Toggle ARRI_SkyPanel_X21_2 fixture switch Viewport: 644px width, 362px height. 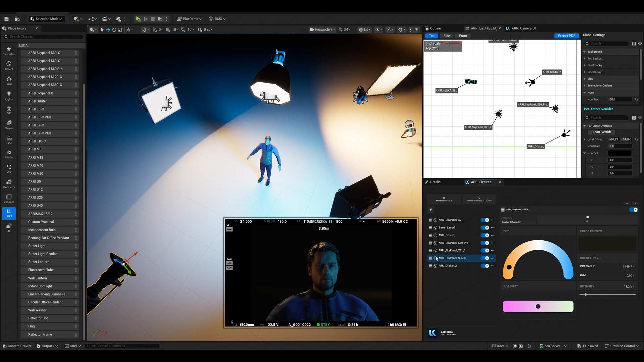[485, 250]
